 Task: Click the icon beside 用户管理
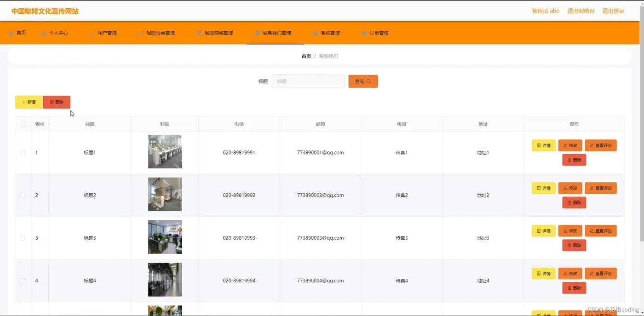pyautogui.click(x=92, y=33)
